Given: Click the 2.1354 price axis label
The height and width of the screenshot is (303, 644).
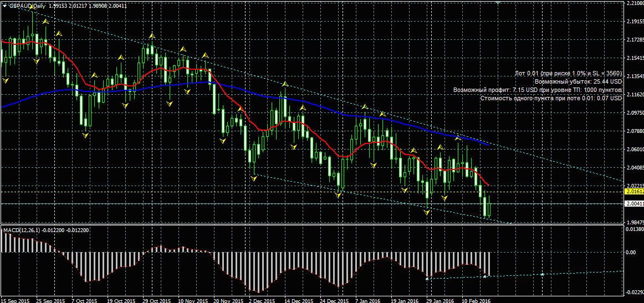Looking at the screenshot, I should point(635,76).
